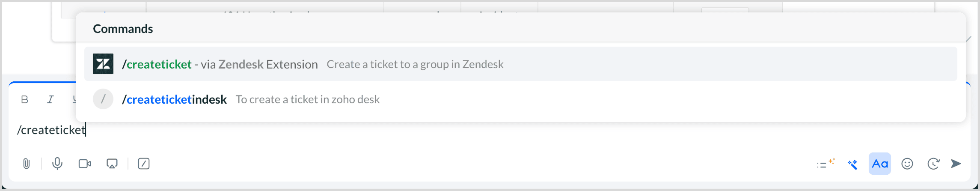Screen dimensions: 980x191
Task: Open the emoji smiley picker
Action: pyautogui.click(x=907, y=164)
